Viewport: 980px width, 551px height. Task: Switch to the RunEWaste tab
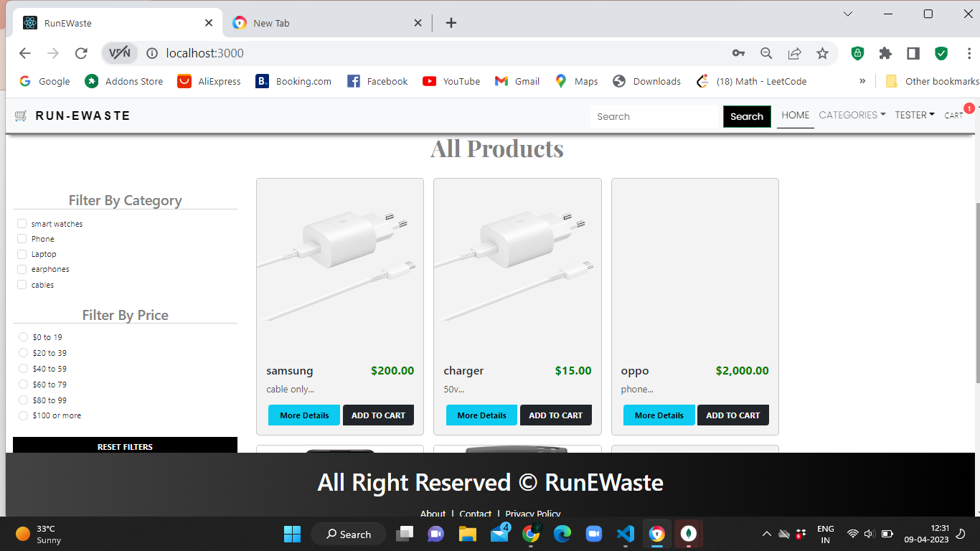(x=118, y=23)
